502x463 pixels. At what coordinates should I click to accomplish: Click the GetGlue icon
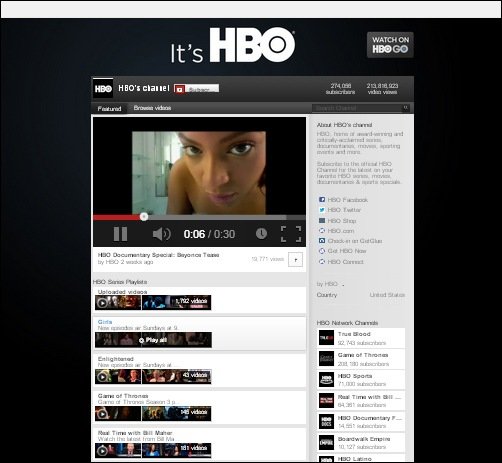click(x=322, y=241)
